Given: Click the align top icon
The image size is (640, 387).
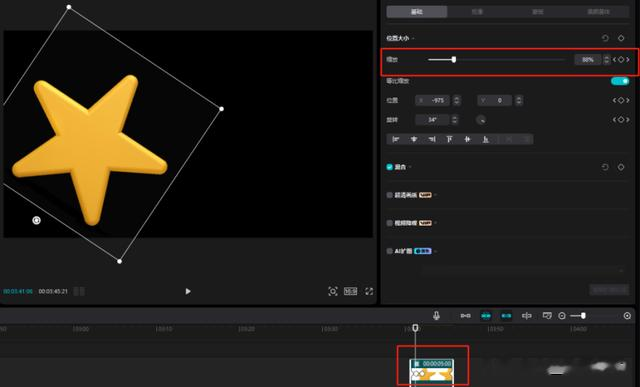Looking at the screenshot, I should pyautogui.click(x=449, y=139).
